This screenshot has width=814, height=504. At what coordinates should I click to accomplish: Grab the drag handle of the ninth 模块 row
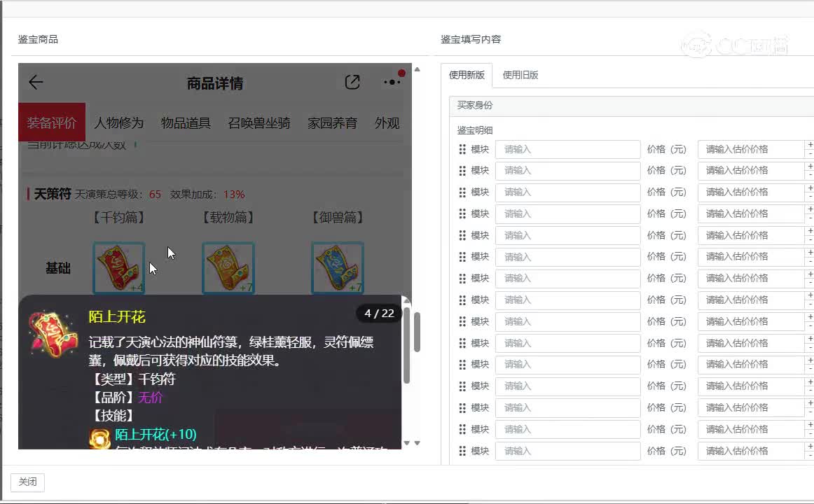462,321
